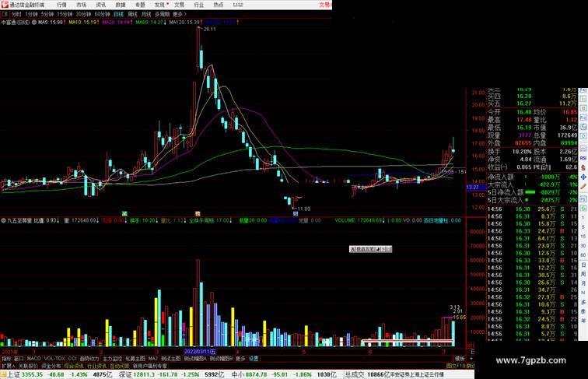Select the 周线 weekly period tab

(x=132, y=14)
